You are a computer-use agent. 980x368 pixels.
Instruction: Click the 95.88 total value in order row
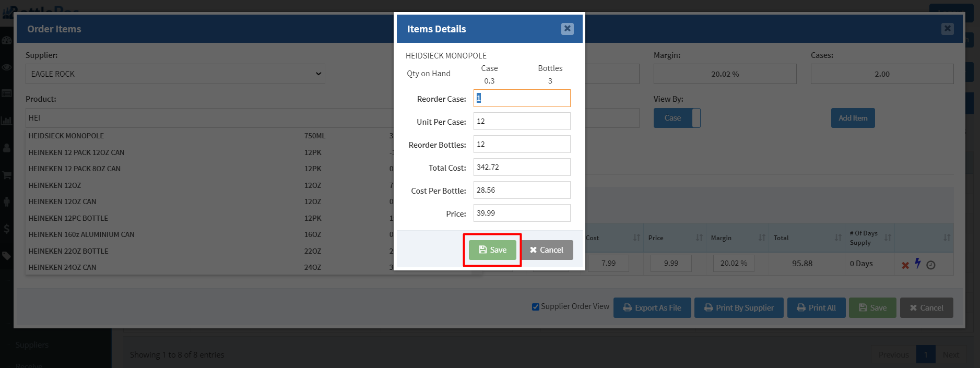click(x=802, y=264)
